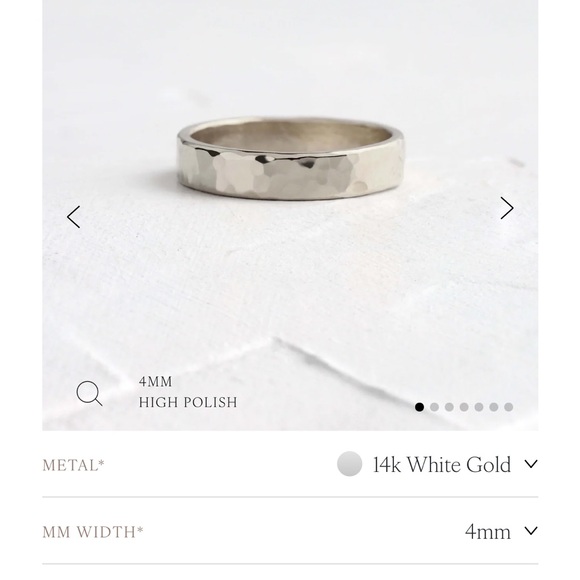View last carousel image dot
Viewport: 580px width, 580px height.
(x=509, y=407)
